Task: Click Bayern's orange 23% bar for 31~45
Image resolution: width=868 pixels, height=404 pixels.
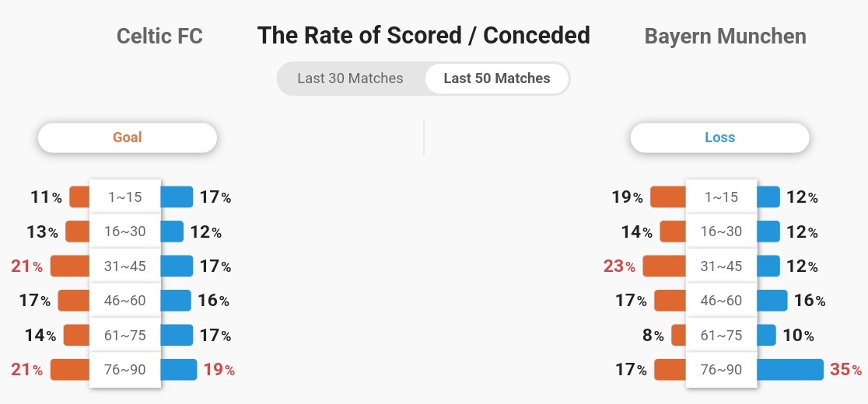Action: (x=664, y=266)
